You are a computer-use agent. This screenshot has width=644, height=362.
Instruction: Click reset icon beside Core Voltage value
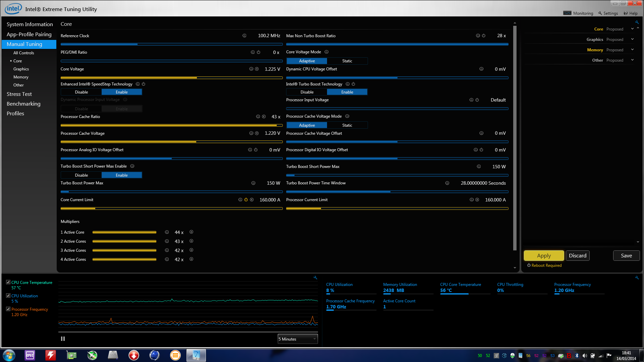point(257,69)
